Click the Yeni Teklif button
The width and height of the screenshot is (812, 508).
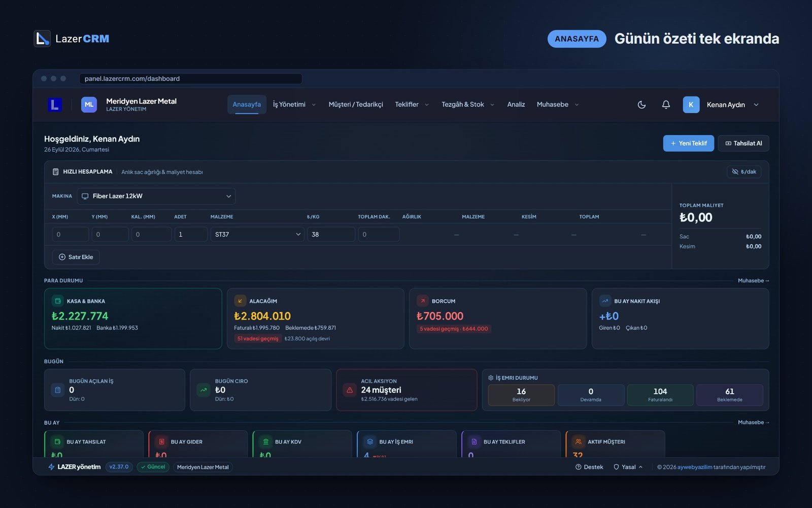[689, 143]
